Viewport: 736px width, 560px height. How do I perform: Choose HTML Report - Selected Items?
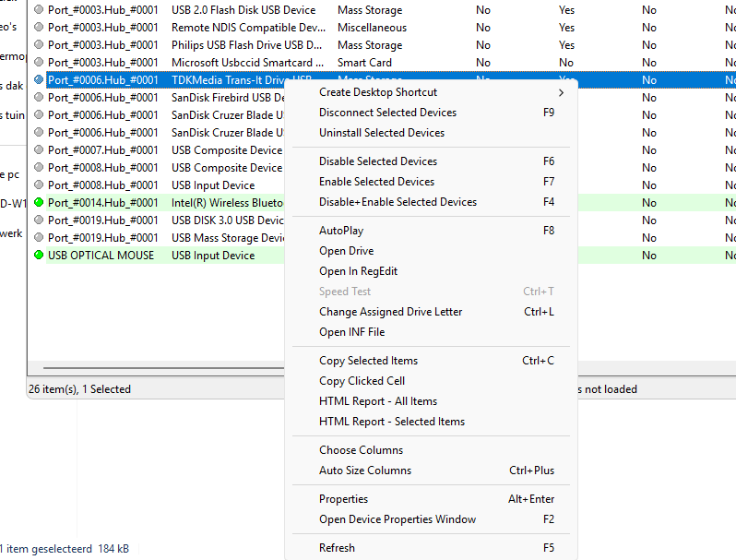[431, 422]
